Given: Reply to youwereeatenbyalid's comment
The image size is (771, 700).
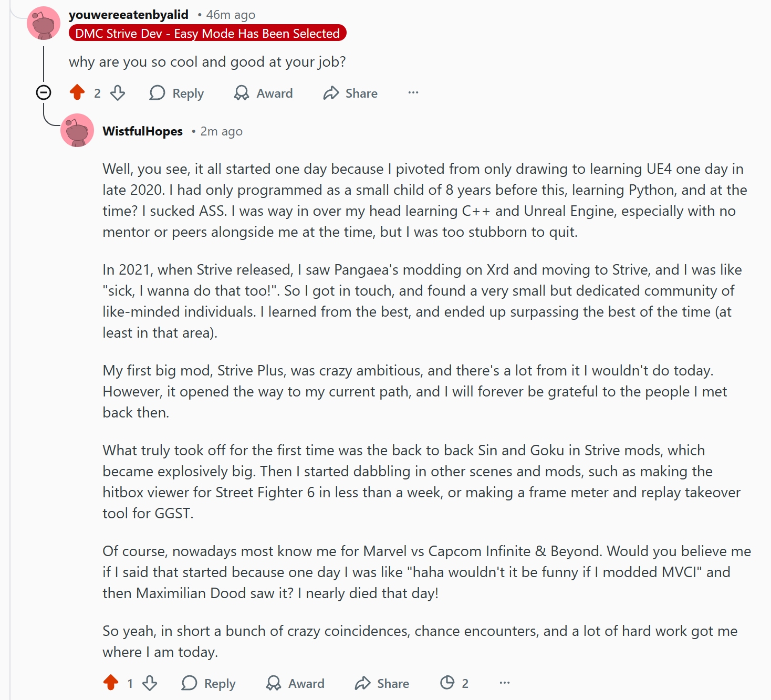Looking at the screenshot, I should tap(176, 93).
